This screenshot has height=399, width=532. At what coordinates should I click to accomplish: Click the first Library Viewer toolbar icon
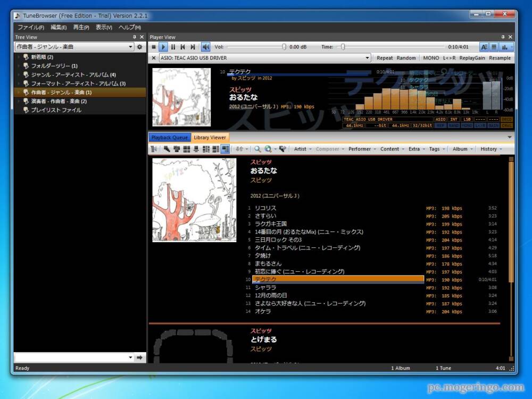pyautogui.click(x=154, y=149)
